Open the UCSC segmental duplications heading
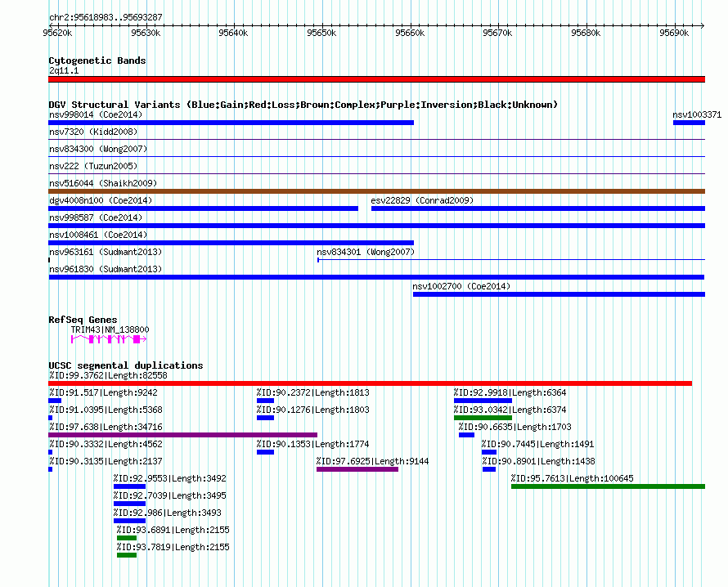 (x=126, y=365)
